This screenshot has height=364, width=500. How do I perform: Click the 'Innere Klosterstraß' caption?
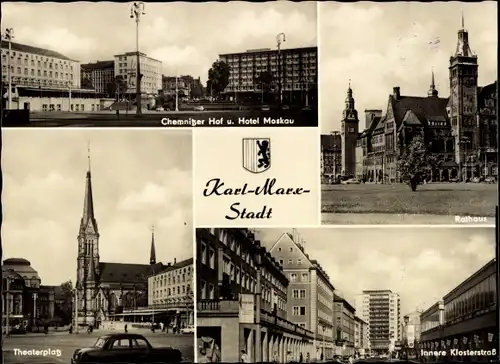point(458,352)
